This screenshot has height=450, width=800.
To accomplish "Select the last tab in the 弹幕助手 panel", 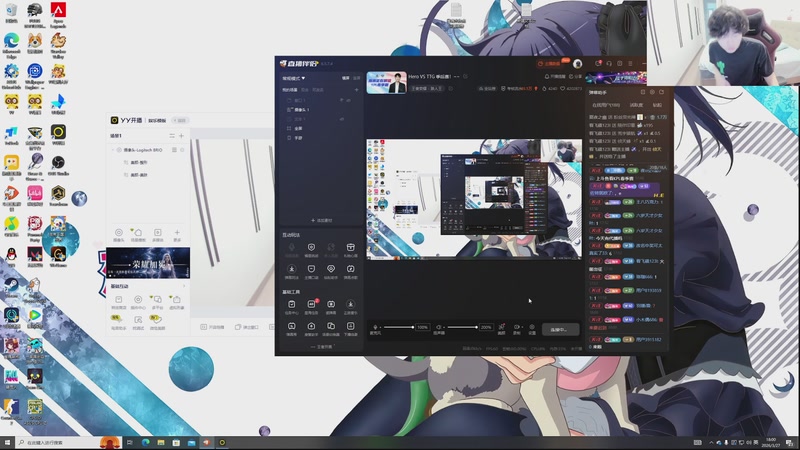I will coord(657,105).
